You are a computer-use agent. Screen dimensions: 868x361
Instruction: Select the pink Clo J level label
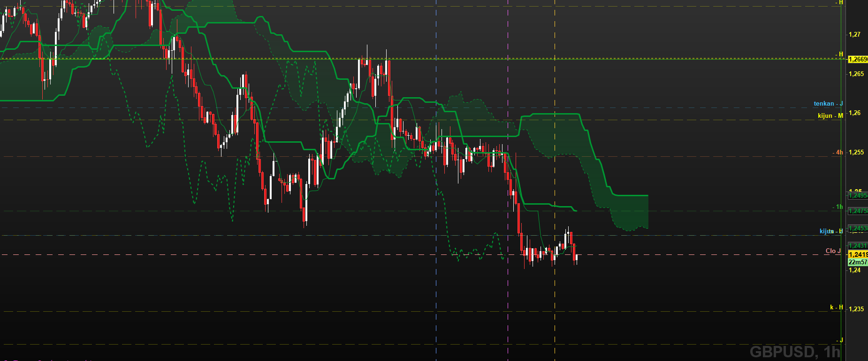[833, 251]
